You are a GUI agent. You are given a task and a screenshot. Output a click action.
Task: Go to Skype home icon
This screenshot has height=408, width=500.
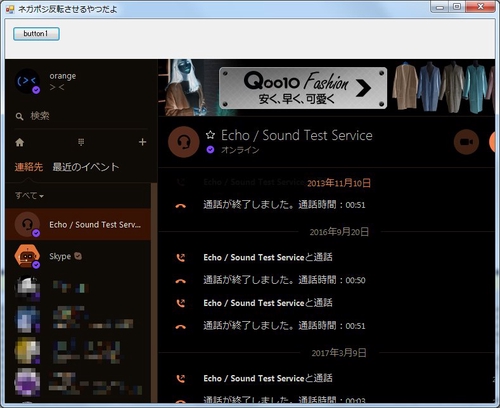[20, 142]
